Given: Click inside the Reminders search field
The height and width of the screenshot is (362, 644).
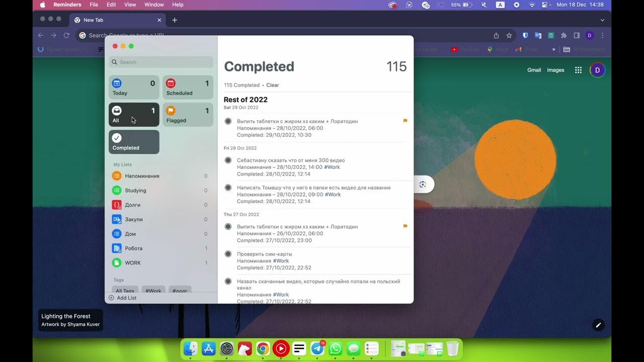Looking at the screenshot, I should [160, 62].
